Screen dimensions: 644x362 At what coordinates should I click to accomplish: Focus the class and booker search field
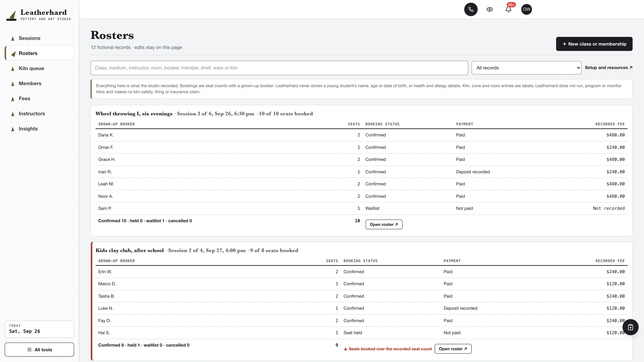[x=279, y=68]
